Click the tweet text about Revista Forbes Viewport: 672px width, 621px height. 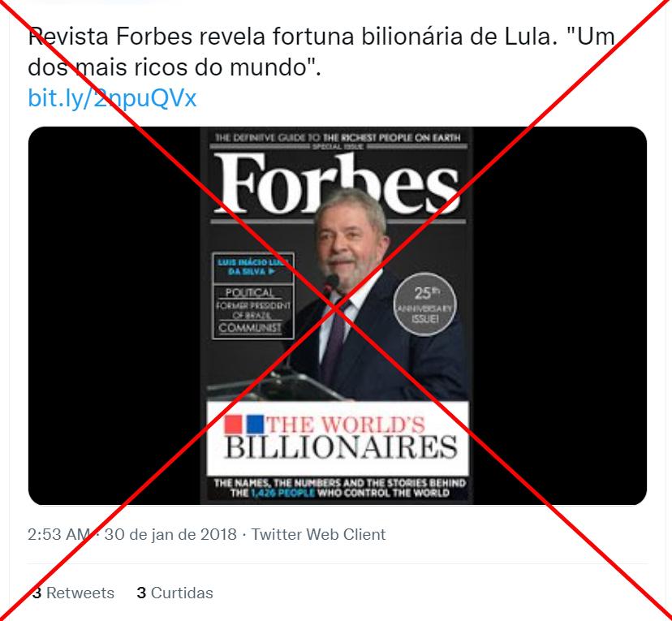pos(321,51)
